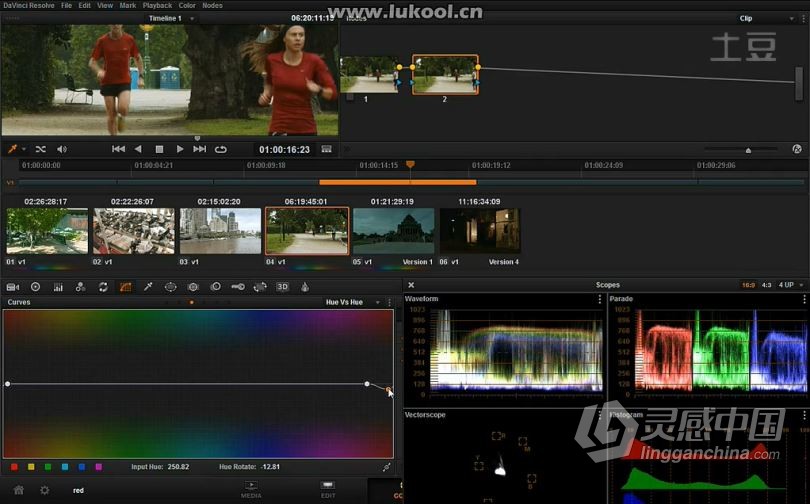Image resolution: width=810 pixels, height=504 pixels.
Task: Jump to the first frame
Action: pos(118,149)
